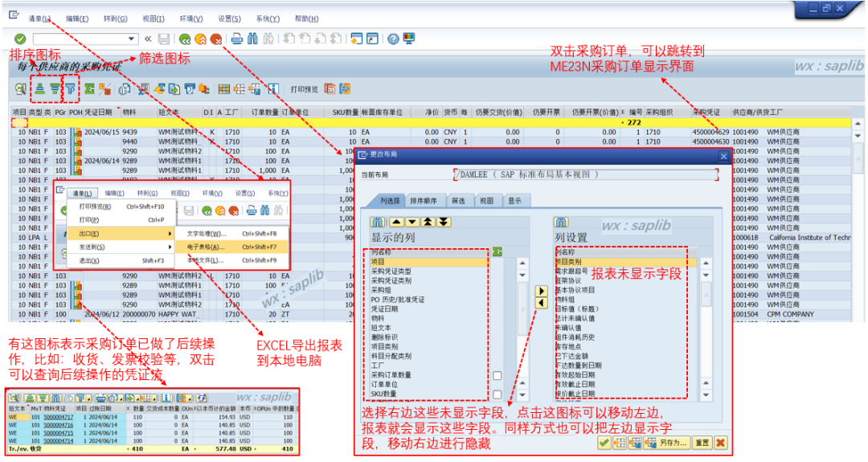The height and width of the screenshot is (462, 868).
Task: Select 需求跟踪号 in the column set list
Action: [x=571, y=271]
